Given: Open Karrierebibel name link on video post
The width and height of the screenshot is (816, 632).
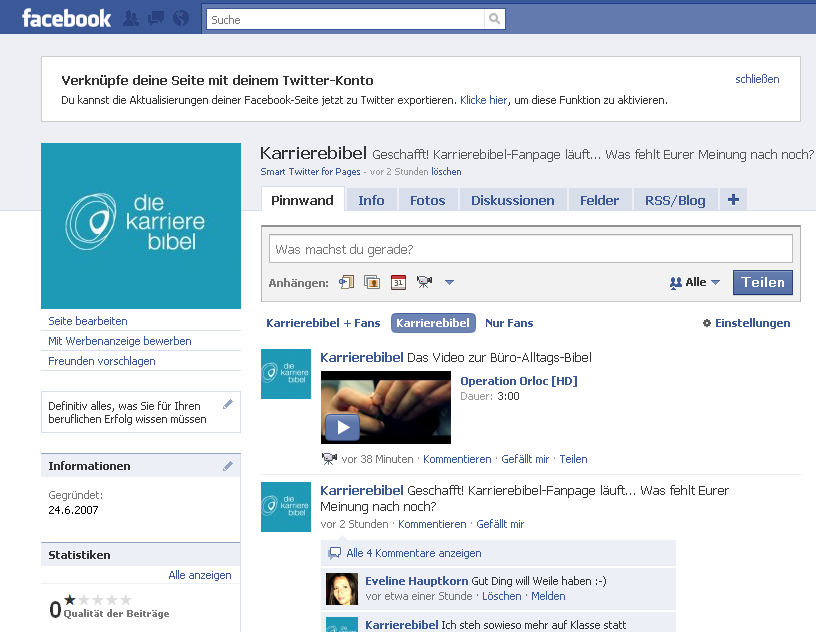Looking at the screenshot, I should point(362,358).
